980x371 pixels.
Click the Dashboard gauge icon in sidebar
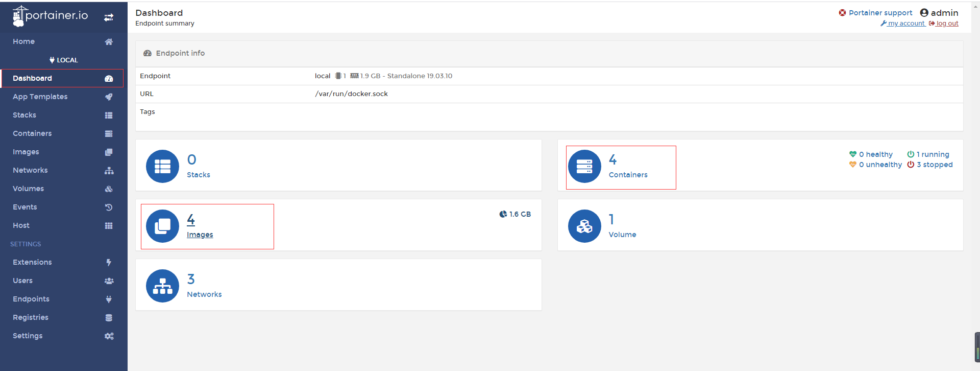tap(109, 79)
